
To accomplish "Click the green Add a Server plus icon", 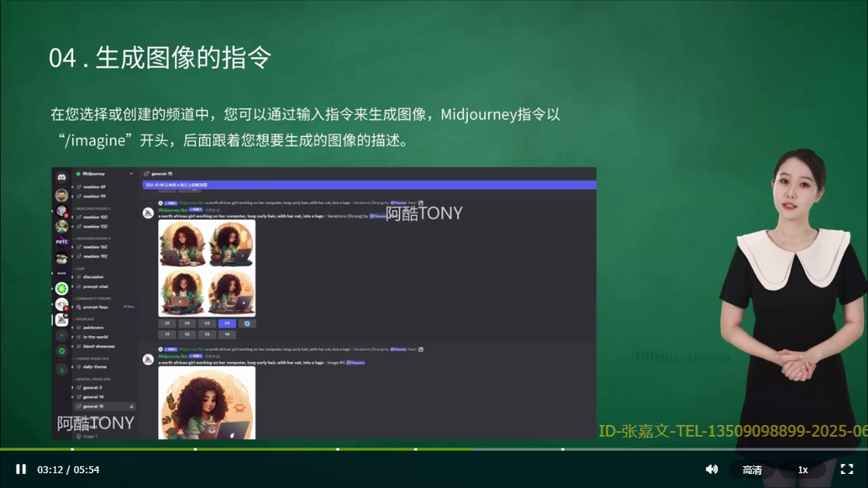I will pos(60,335).
